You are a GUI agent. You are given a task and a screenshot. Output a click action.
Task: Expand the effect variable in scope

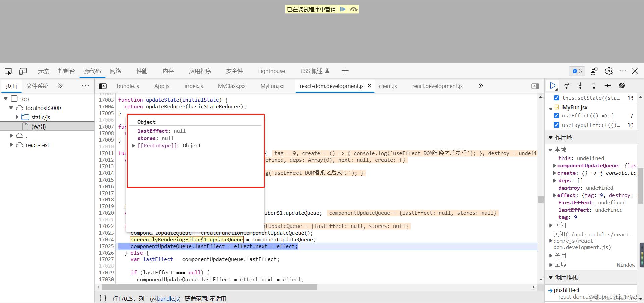(x=554, y=195)
